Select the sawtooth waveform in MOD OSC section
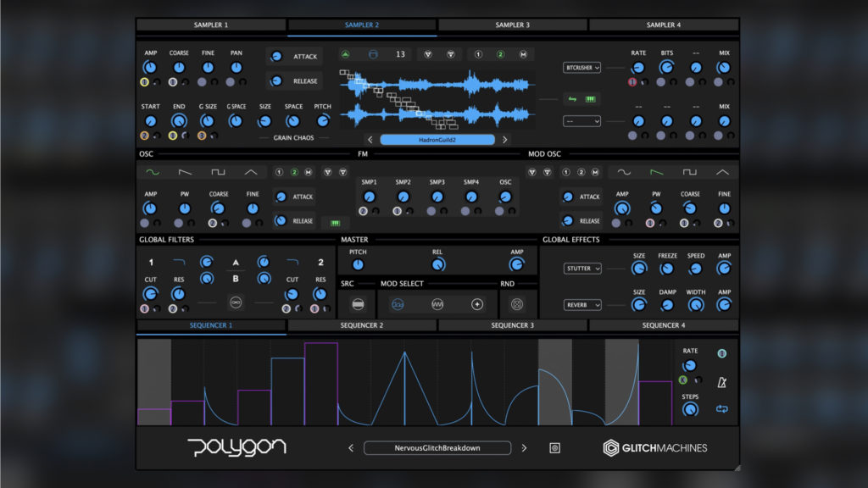Image resolution: width=868 pixels, height=488 pixels. point(657,172)
